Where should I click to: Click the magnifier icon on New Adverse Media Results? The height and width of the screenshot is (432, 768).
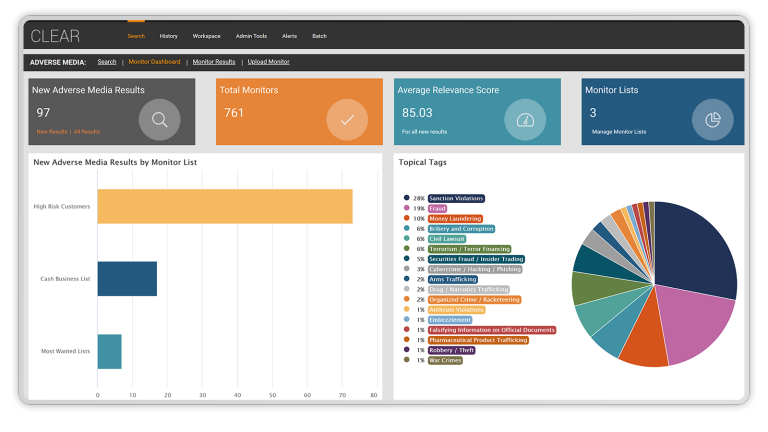coord(159,120)
